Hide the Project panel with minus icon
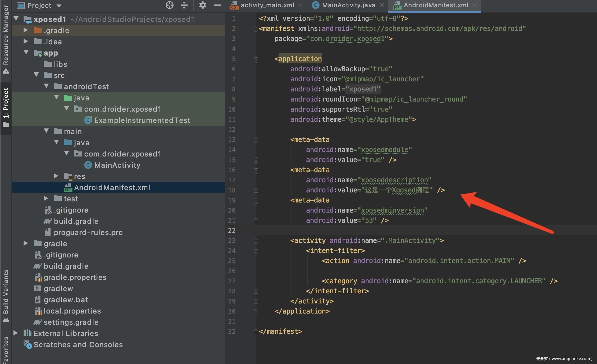The height and width of the screenshot is (364, 597). [x=217, y=5]
